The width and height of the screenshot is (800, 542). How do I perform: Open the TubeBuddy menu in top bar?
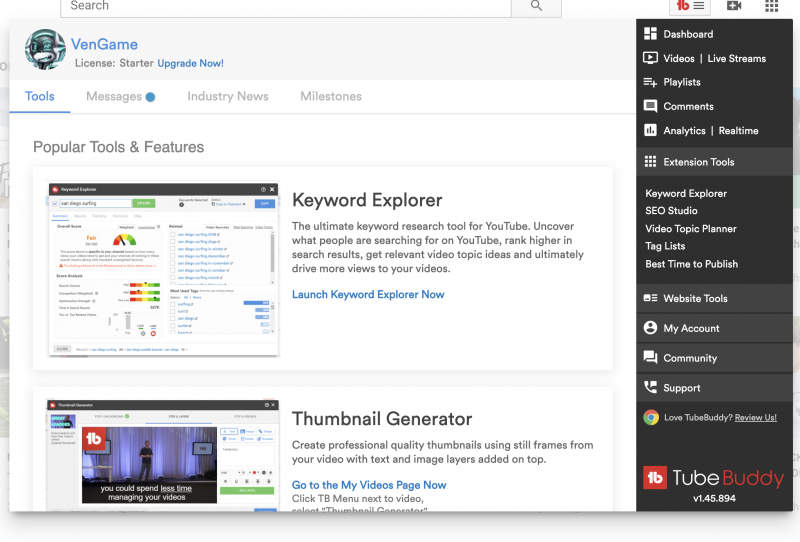click(690, 6)
